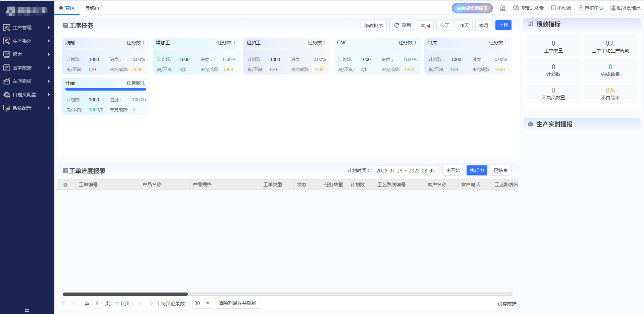Viewport: 644px width, 314px height.
Task: Click the table settings gear icon
Action: point(65,185)
